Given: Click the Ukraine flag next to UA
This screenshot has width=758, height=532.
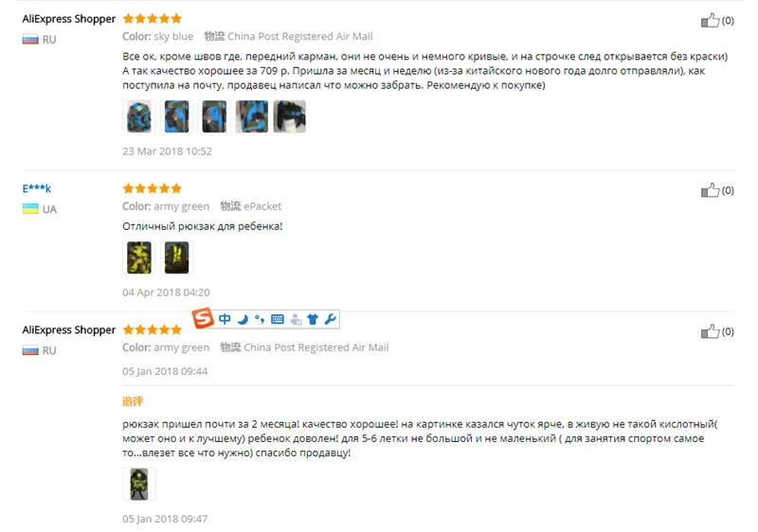Looking at the screenshot, I should point(30,208).
